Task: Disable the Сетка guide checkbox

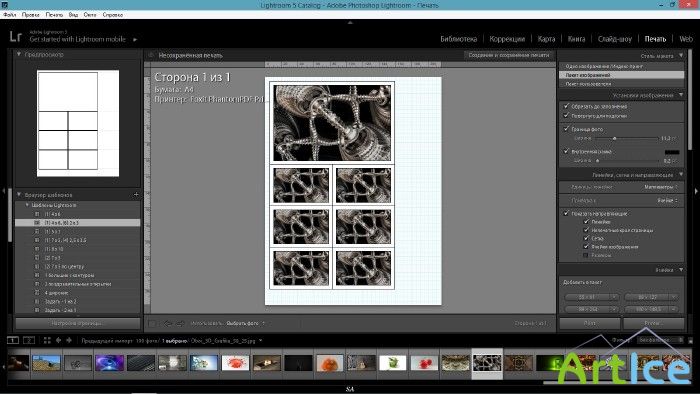Action: coord(586,238)
